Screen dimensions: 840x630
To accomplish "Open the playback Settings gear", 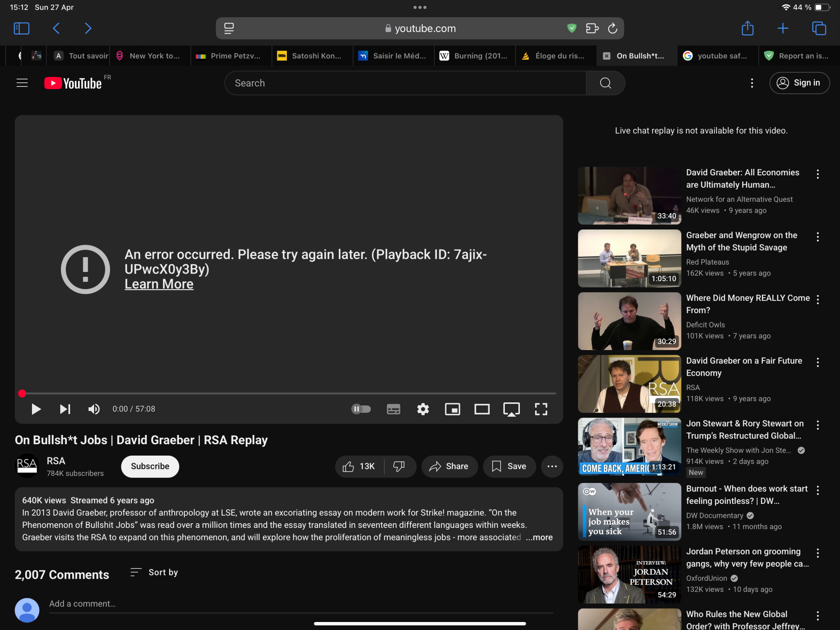I will [x=423, y=409].
